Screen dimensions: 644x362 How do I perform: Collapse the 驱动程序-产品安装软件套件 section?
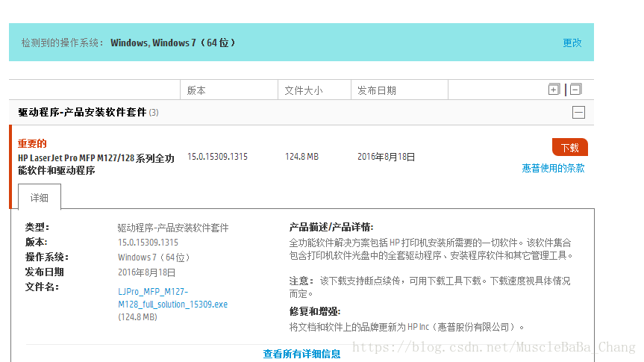578,112
